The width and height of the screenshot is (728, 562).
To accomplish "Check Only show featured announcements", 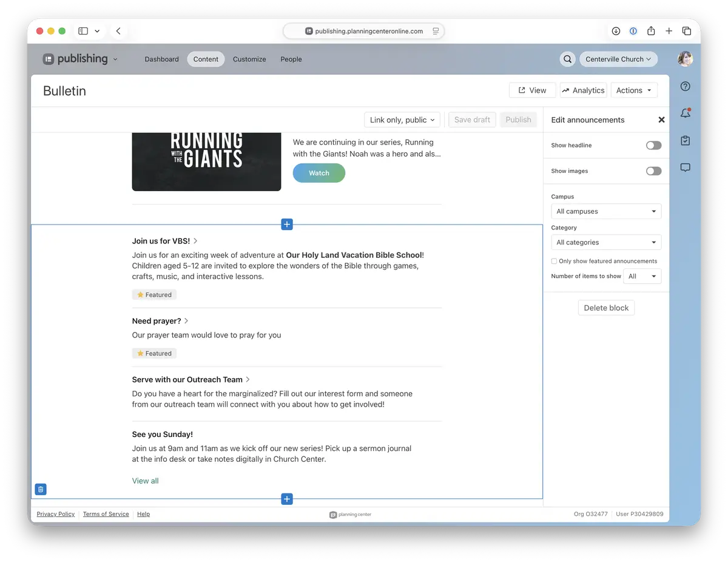I will 554,261.
